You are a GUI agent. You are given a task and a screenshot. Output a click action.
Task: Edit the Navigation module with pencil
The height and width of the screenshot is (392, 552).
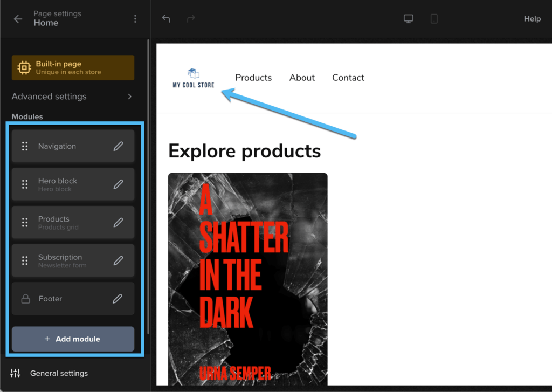(x=118, y=146)
